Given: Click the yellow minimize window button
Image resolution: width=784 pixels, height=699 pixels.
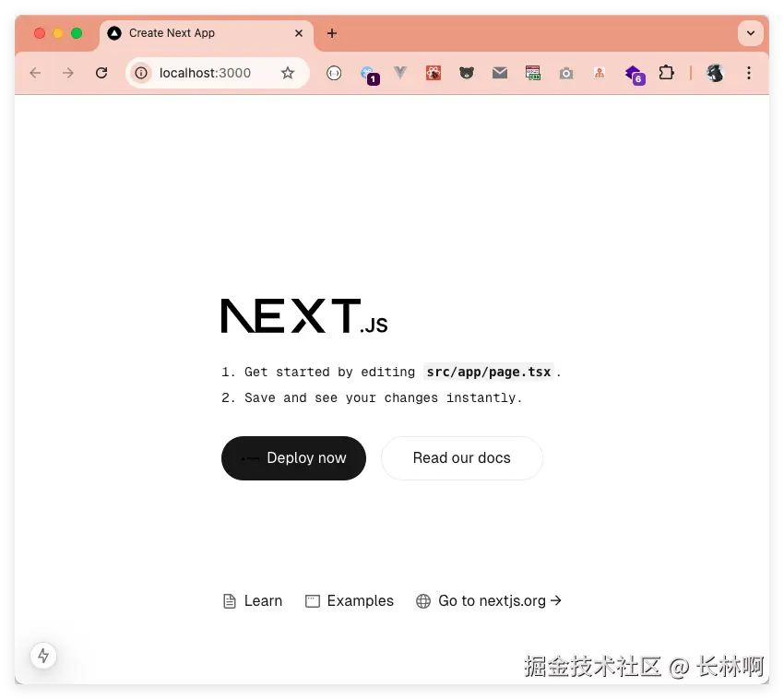Looking at the screenshot, I should pyautogui.click(x=58, y=33).
